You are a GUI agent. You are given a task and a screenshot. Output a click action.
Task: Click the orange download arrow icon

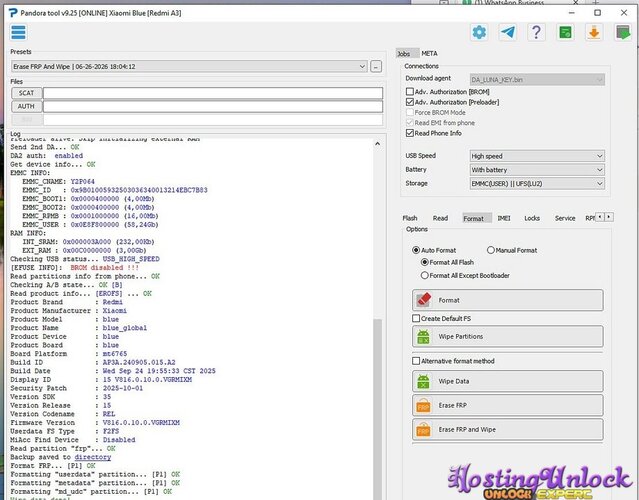pos(594,32)
